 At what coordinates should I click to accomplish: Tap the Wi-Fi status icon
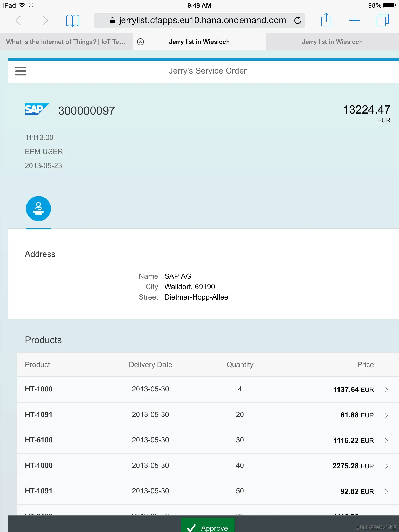[22, 5]
